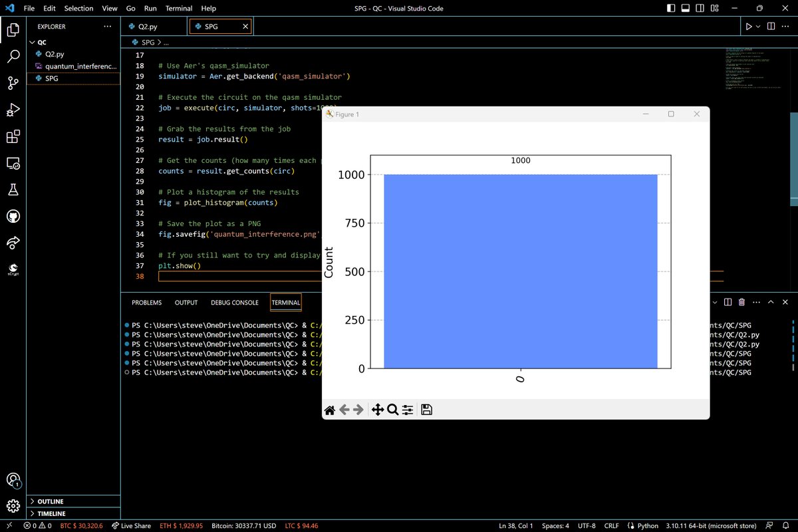This screenshot has height=532, width=798.
Task: Select the pan tool in Figure toolbar
Action: pos(377,410)
